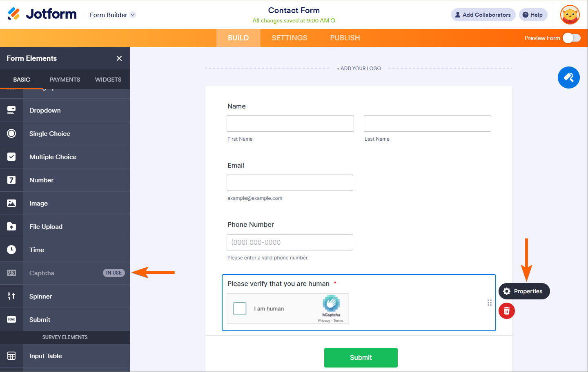
Task: Open the WIDGETS elements tab
Action: pos(108,80)
